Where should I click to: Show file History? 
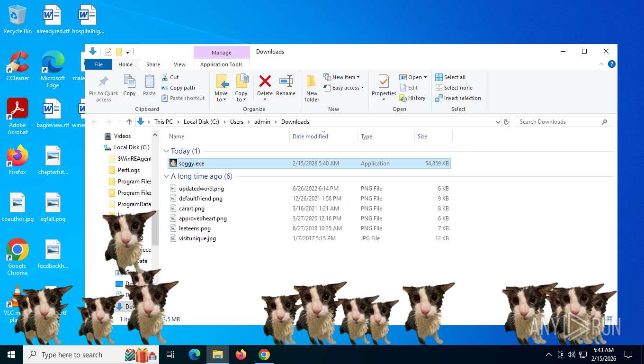pos(412,98)
